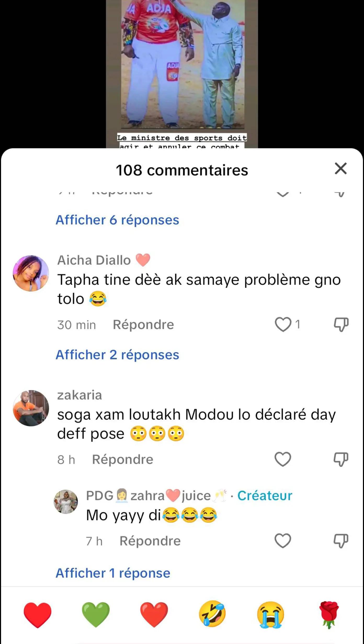Expand 'Afficher 1 réponse'

(x=113, y=573)
